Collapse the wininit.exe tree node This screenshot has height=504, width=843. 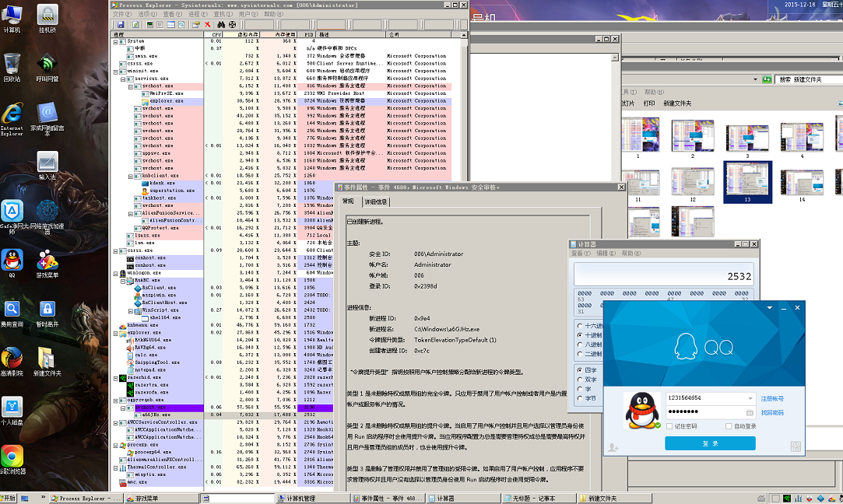coord(115,71)
